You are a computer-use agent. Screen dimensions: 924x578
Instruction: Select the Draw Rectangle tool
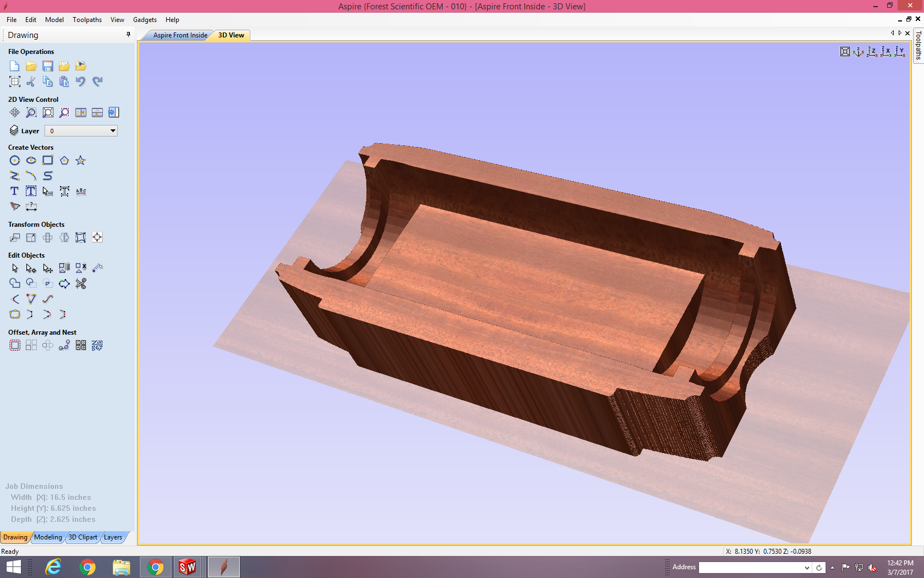48,160
